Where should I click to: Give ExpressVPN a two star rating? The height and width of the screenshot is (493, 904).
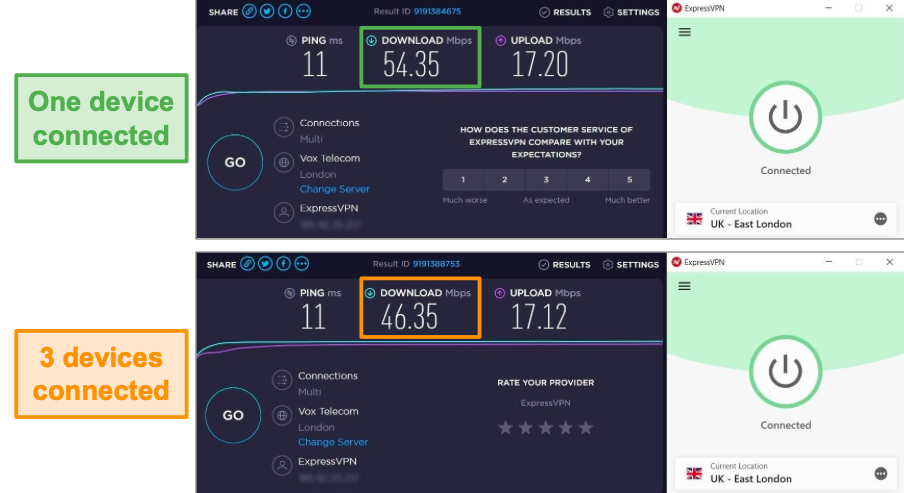[x=526, y=428]
